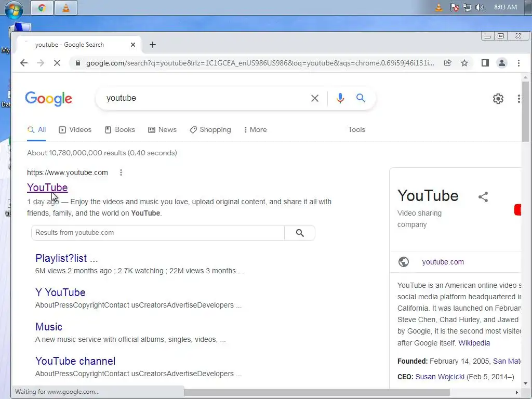The height and width of the screenshot is (399, 532).
Task: Click VLC icon in system tray
Action: [438, 7]
